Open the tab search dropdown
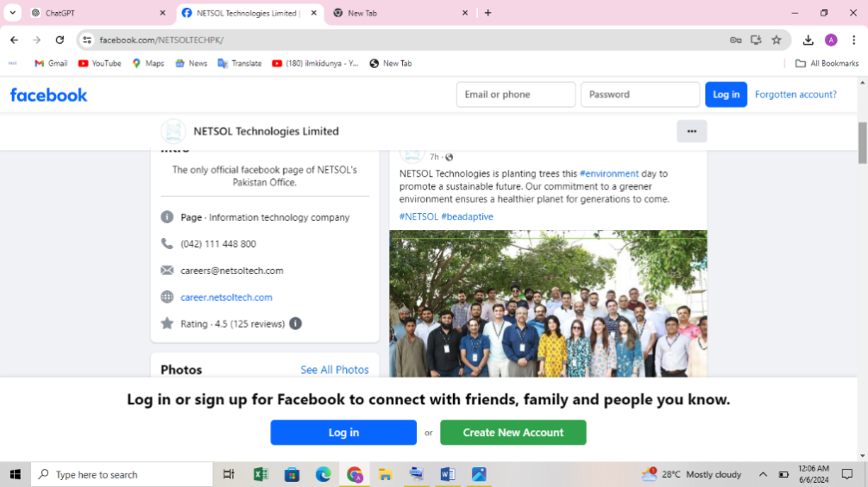868x487 pixels. (12, 13)
